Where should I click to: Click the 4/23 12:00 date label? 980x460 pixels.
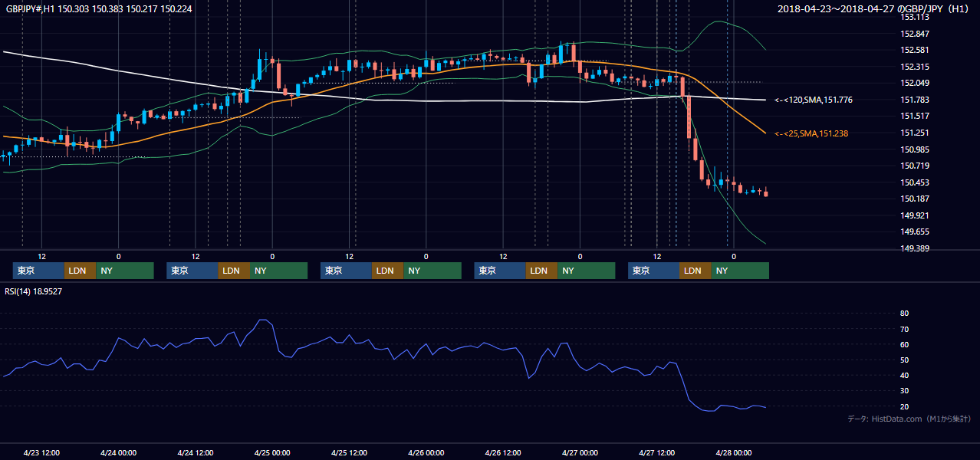(x=41, y=452)
